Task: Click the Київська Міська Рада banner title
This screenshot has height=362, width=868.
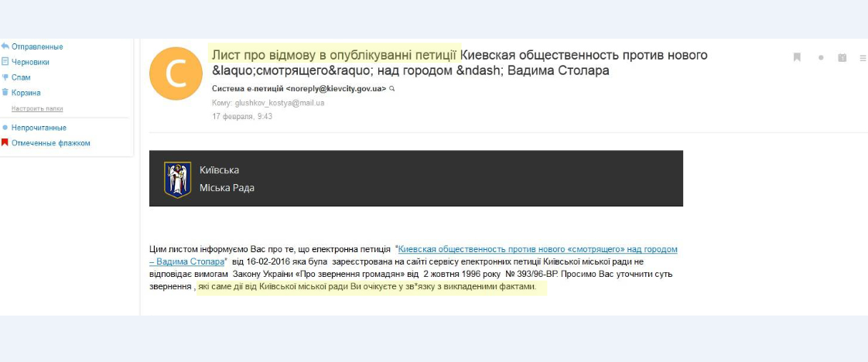Action: (227, 179)
